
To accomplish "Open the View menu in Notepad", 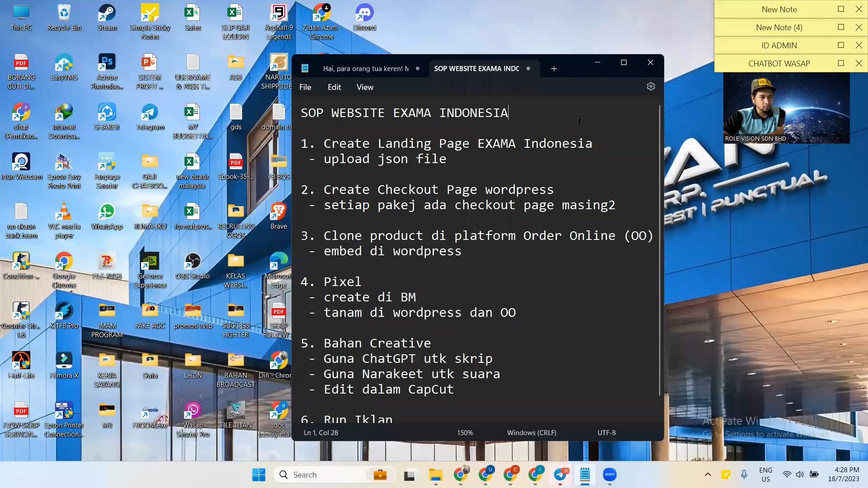I will click(x=364, y=87).
